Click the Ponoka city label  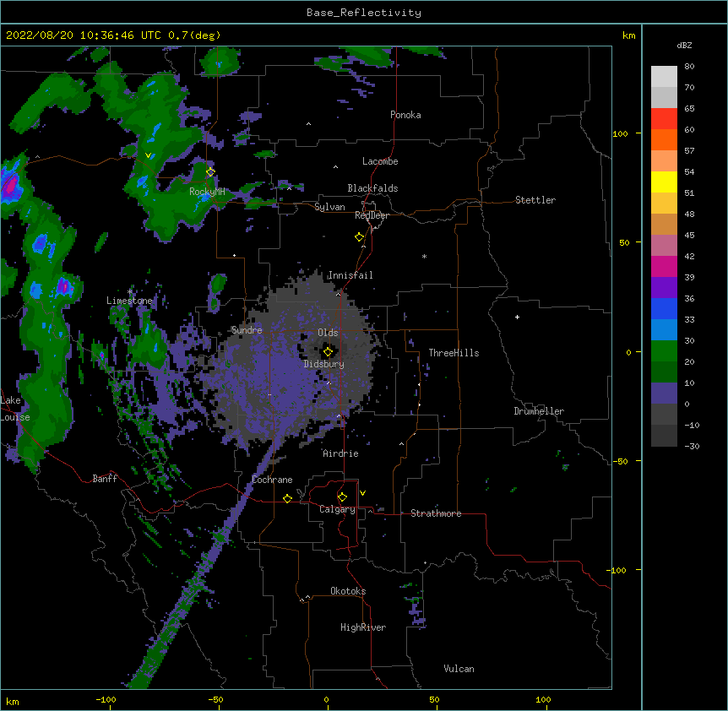point(405,115)
